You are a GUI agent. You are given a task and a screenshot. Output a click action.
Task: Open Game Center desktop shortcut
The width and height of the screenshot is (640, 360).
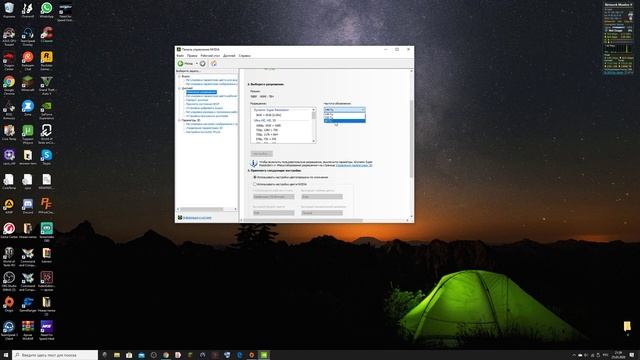coord(9,231)
